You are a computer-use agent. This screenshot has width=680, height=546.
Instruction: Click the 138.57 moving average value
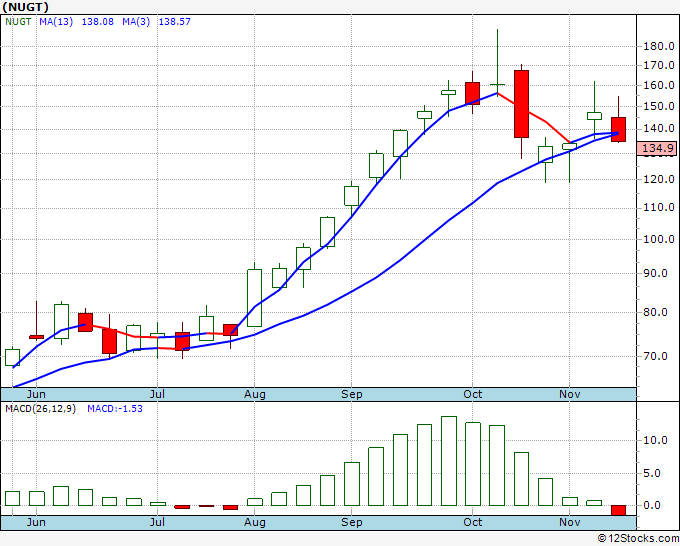[x=174, y=22]
